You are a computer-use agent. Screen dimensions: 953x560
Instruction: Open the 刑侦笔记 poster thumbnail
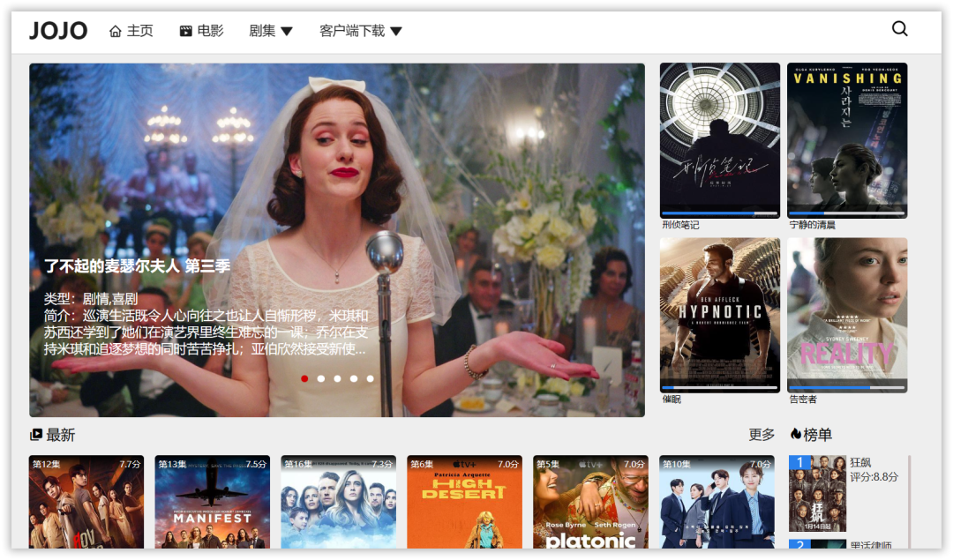[720, 139]
